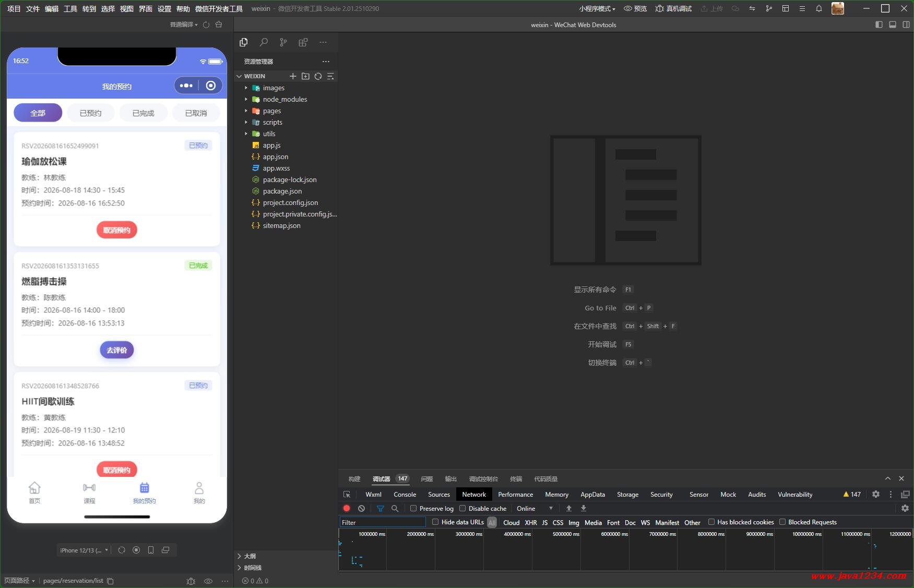Click the rotate simulator icon below phone
Screen dimensions: 914x588
coord(122,550)
